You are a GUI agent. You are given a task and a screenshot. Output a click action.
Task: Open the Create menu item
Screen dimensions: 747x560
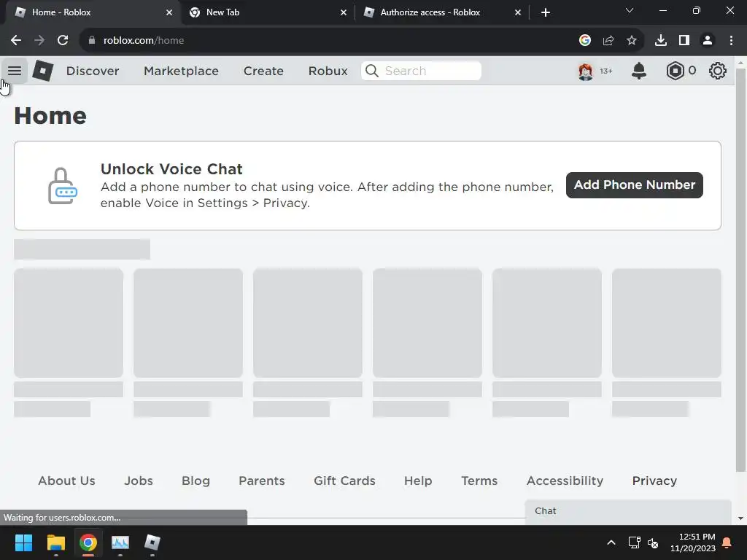(x=263, y=71)
